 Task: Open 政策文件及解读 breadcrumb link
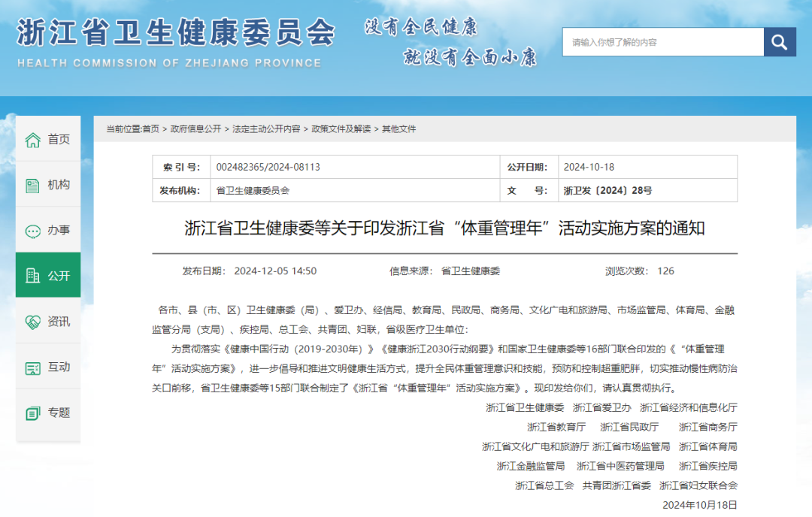(x=341, y=128)
